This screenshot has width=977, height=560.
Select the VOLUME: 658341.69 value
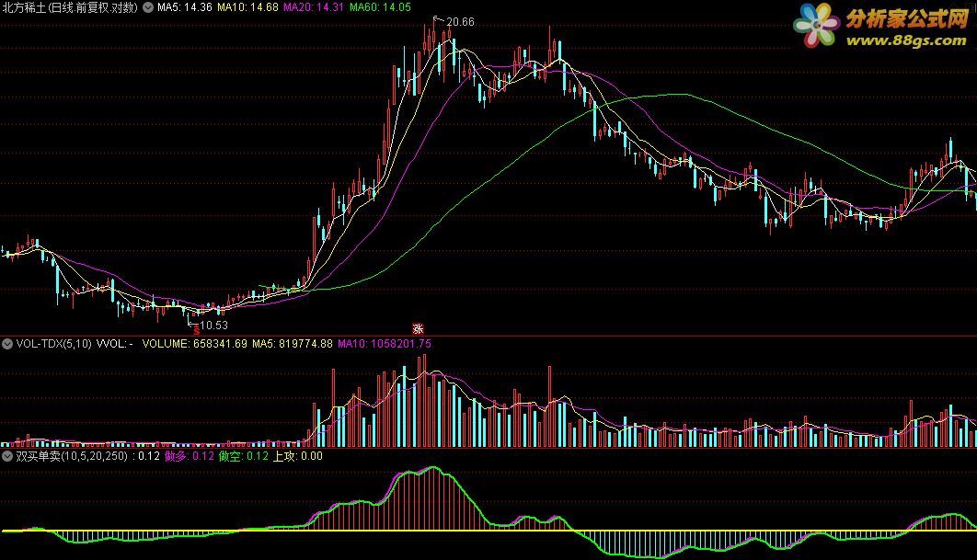(194, 344)
